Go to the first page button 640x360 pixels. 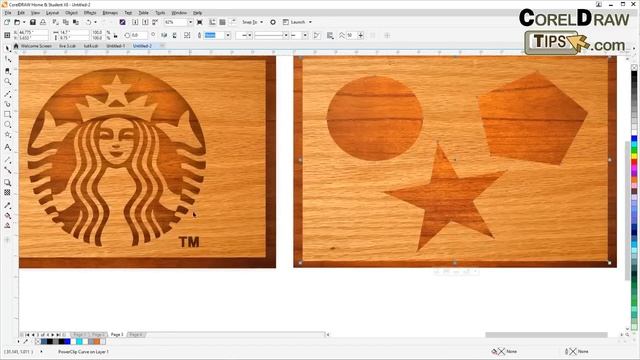28,335
